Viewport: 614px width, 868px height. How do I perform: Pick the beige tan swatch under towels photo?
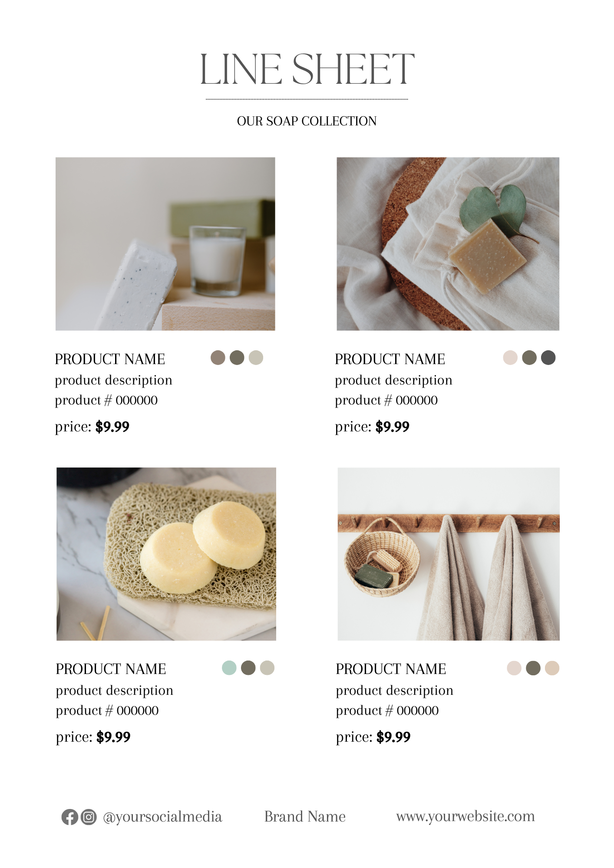click(x=552, y=668)
